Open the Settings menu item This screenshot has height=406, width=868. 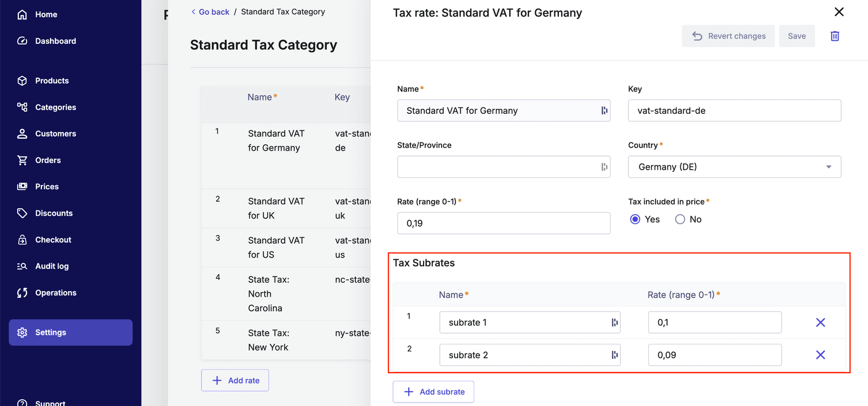tap(51, 332)
